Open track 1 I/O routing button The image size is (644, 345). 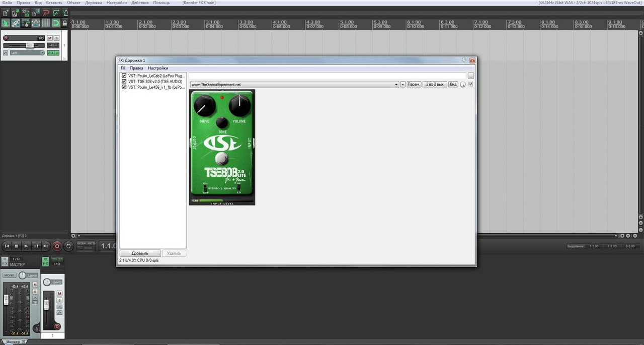(41, 38)
